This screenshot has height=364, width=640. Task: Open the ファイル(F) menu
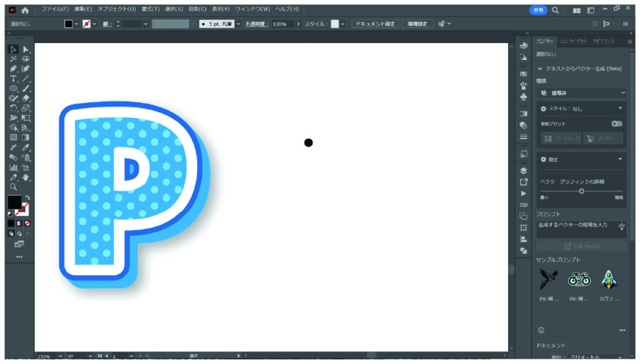point(55,9)
